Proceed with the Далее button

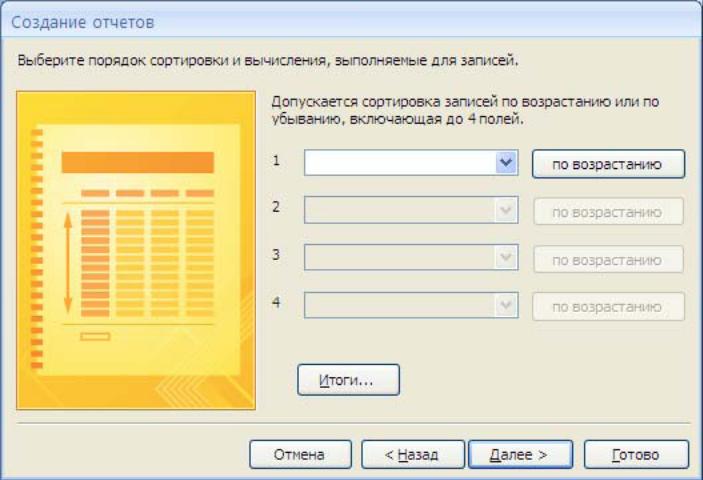pos(521,454)
